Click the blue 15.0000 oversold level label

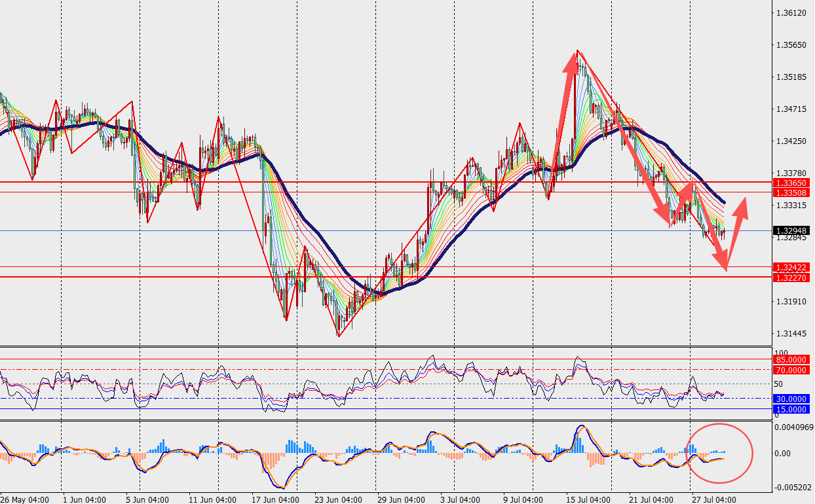coord(791,409)
